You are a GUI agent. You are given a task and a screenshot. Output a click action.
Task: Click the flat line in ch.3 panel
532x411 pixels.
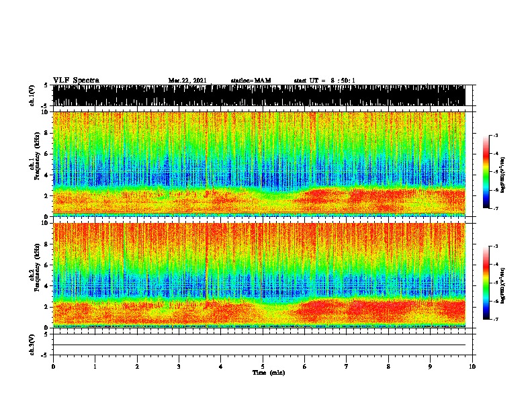pos(259,345)
